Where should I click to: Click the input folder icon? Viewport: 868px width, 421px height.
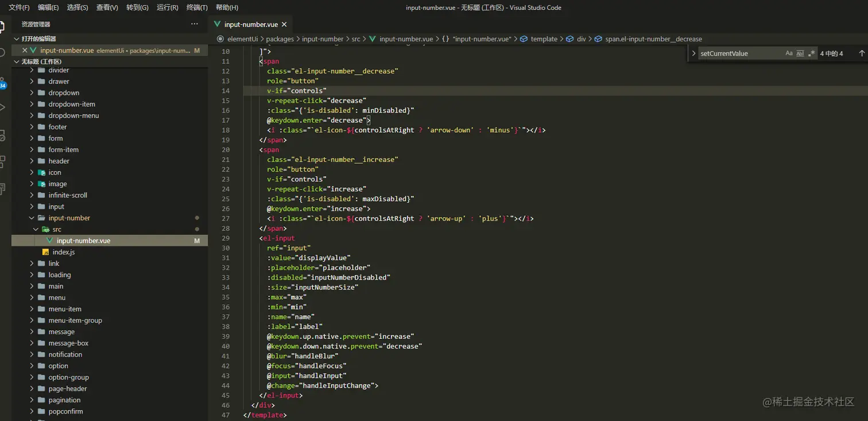pyautogui.click(x=41, y=207)
